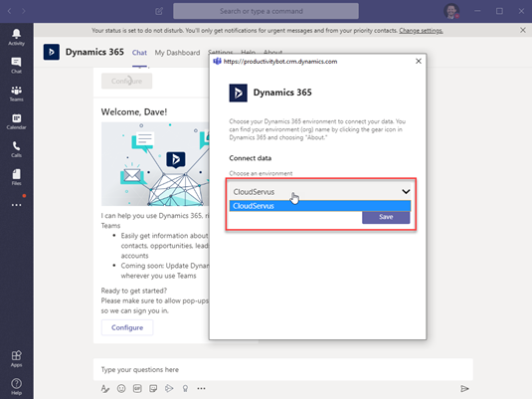Dismiss the do not disturb banner
The height and width of the screenshot is (399, 532).
[523, 30]
